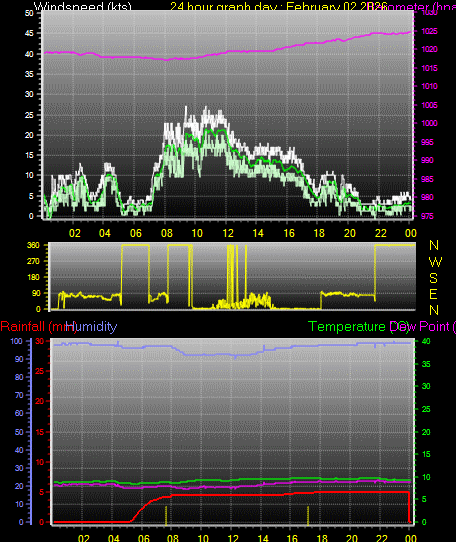Click the yellow marker near 08 in rainfall graph
The image size is (456, 542).
[x=166, y=515]
